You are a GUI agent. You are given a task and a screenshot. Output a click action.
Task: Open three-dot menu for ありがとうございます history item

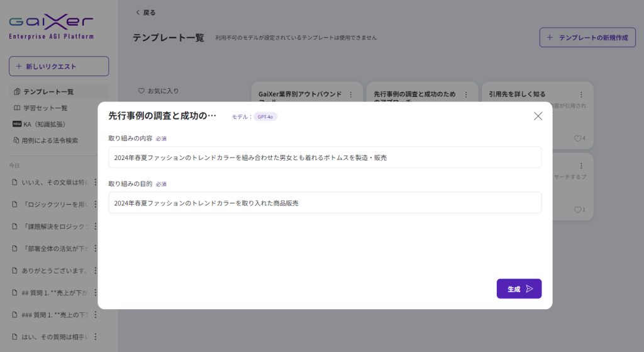[96, 271]
